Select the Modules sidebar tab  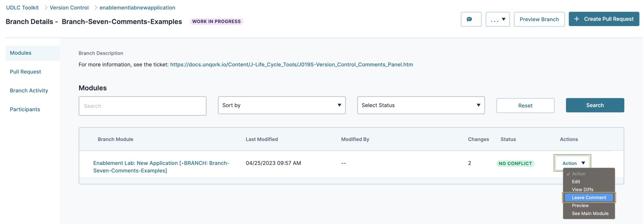[x=33, y=53]
